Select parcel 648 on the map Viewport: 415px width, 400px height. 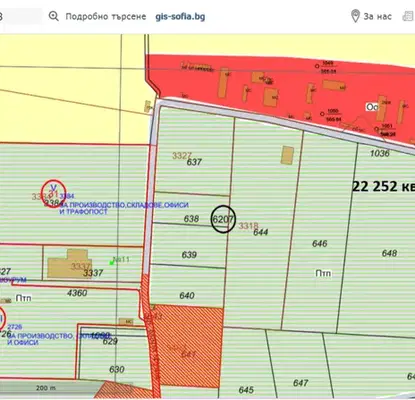pyautogui.click(x=389, y=253)
